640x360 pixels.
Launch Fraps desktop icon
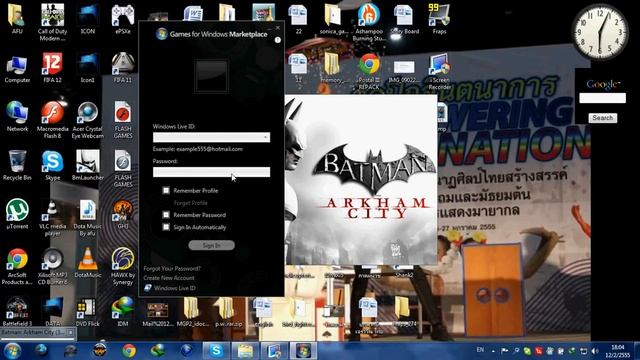click(x=439, y=19)
